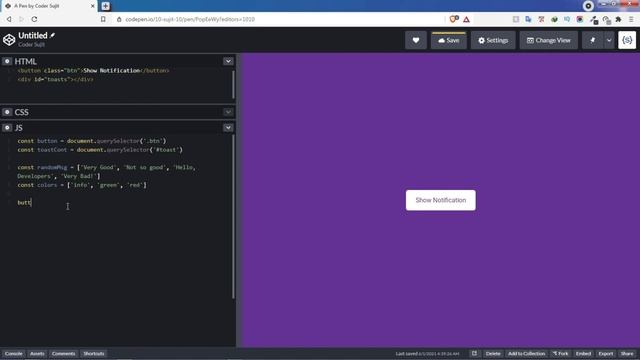Open HTML editor settings gear
Screen dimensions: 640x360
click(7, 61)
